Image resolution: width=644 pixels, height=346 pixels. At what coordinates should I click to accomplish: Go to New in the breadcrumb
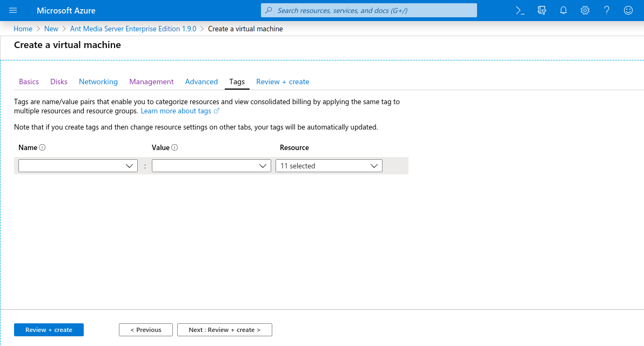(x=51, y=29)
